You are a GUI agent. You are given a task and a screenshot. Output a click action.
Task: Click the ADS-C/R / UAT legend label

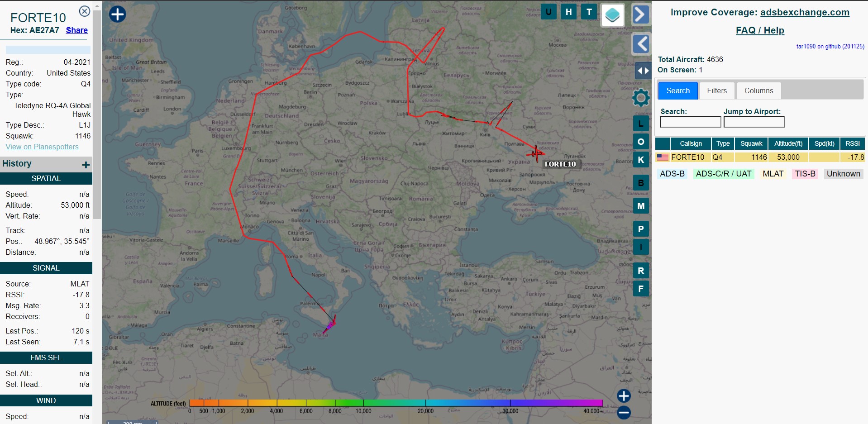pyautogui.click(x=723, y=174)
